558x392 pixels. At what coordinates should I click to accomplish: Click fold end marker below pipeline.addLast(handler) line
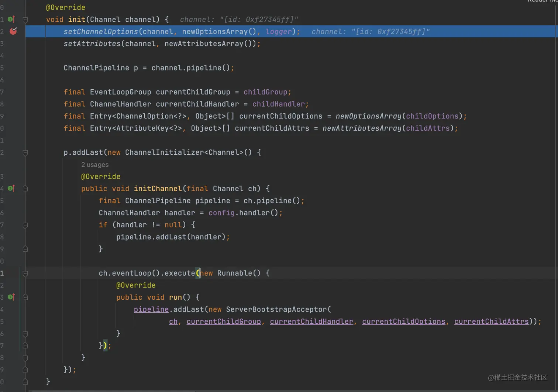click(25, 249)
